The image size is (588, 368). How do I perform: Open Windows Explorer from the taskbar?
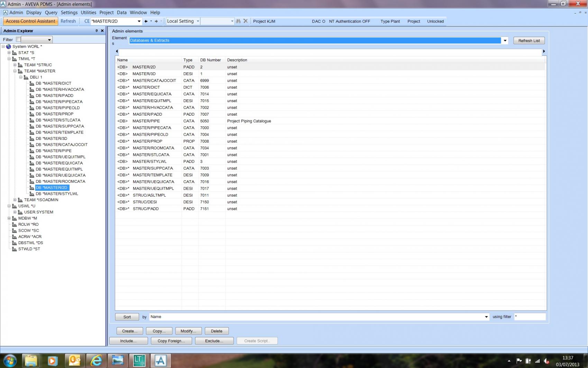pyautogui.click(x=31, y=361)
